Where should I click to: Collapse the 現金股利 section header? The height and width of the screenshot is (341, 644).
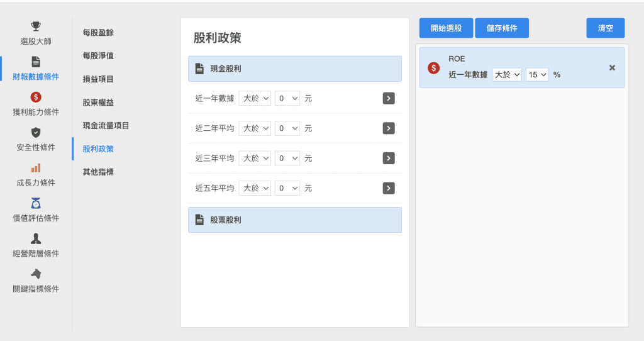pos(295,69)
